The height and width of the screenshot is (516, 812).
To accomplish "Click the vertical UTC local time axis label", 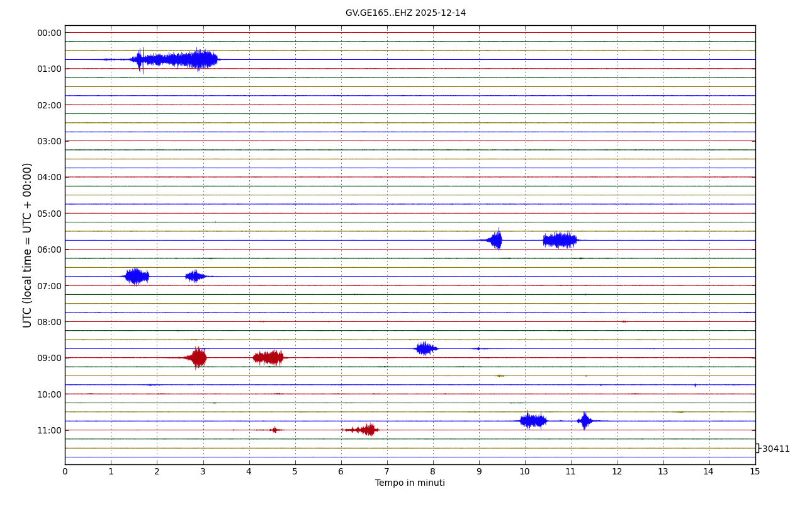I will coord(28,245).
